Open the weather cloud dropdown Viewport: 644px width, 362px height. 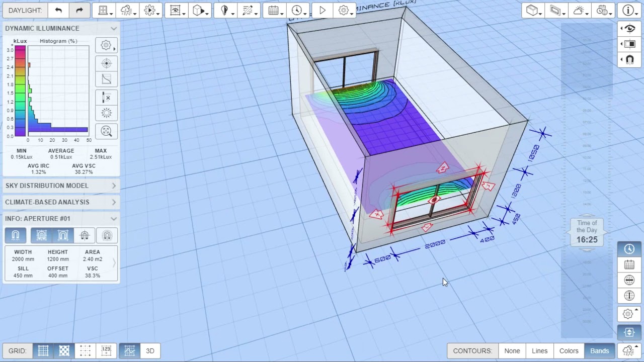point(127,11)
